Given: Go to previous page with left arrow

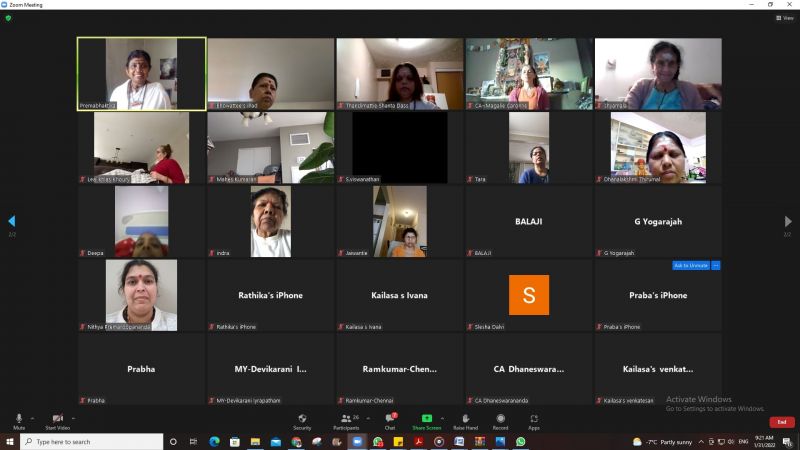Looking at the screenshot, I should tap(12, 221).
